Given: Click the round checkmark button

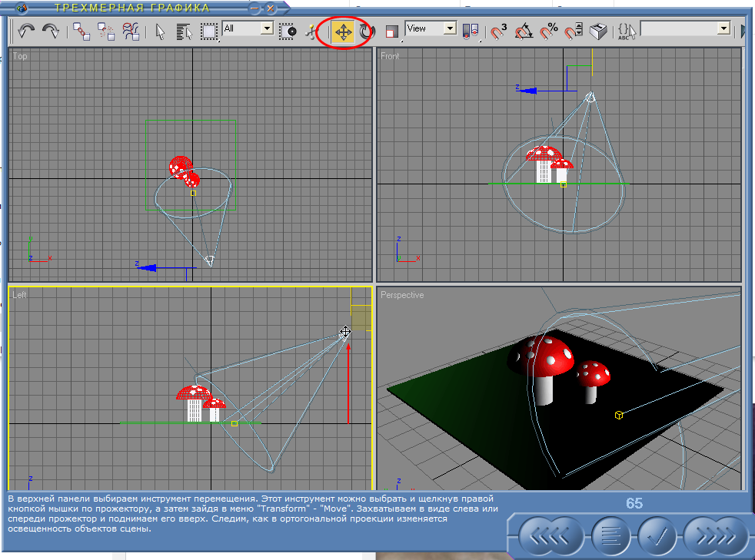Looking at the screenshot, I should tap(657, 535).
